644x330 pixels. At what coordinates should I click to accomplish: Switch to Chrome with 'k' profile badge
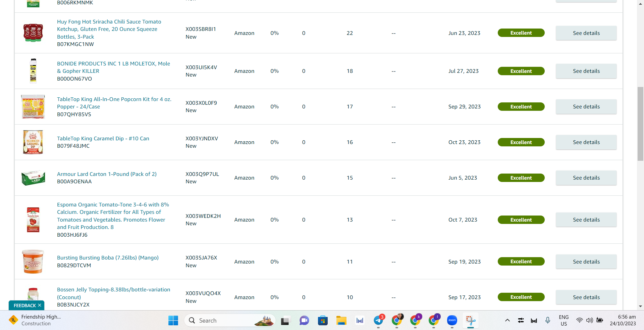click(415, 321)
